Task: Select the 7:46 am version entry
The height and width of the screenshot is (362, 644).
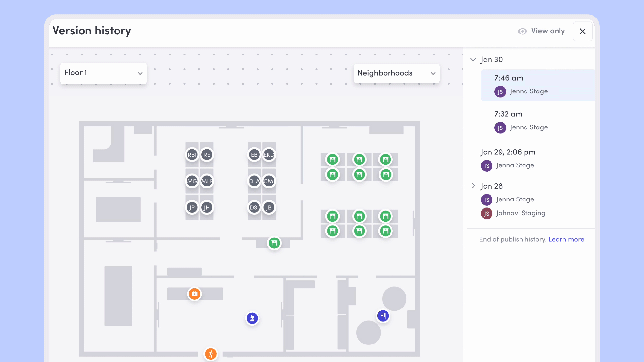Action: pos(537,85)
